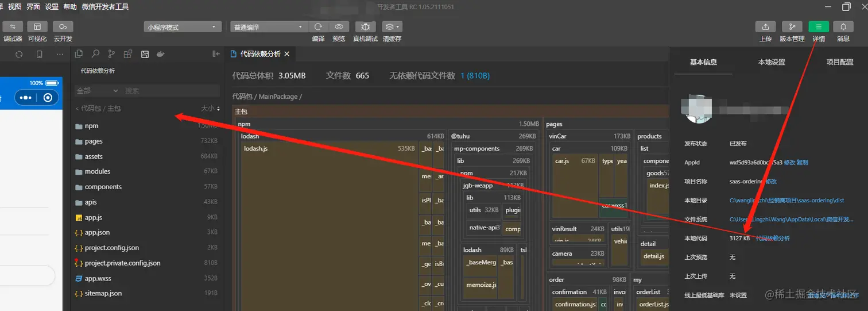Open the 文件系统 file system path link
868x311 pixels.
point(791,220)
